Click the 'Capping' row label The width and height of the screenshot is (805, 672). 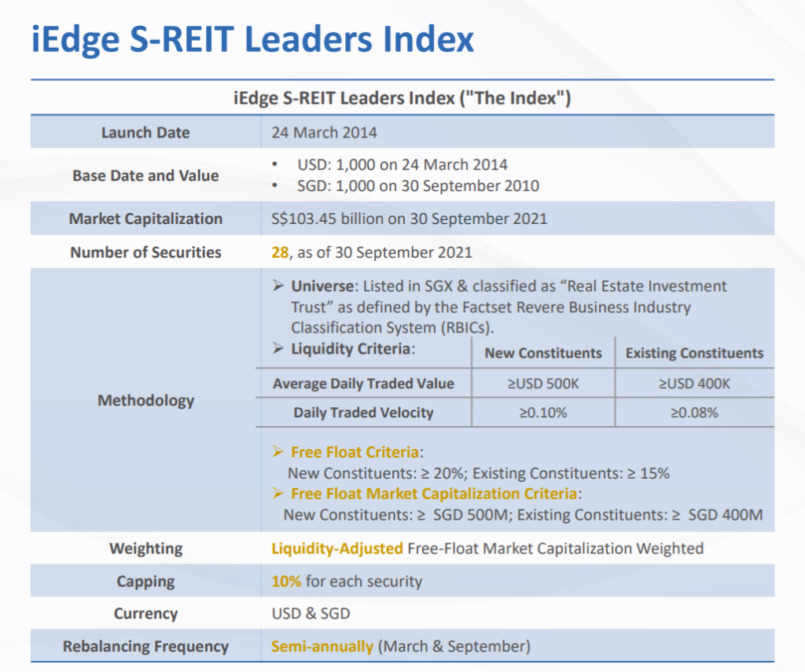(145, 581)
